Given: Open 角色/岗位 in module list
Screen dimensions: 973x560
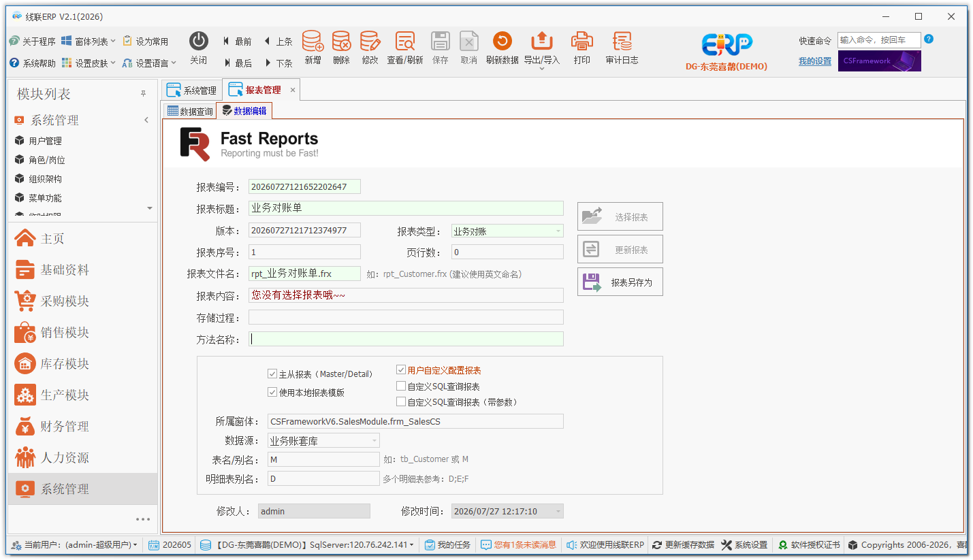Looking at the screenshot, I should click(46, 160).
